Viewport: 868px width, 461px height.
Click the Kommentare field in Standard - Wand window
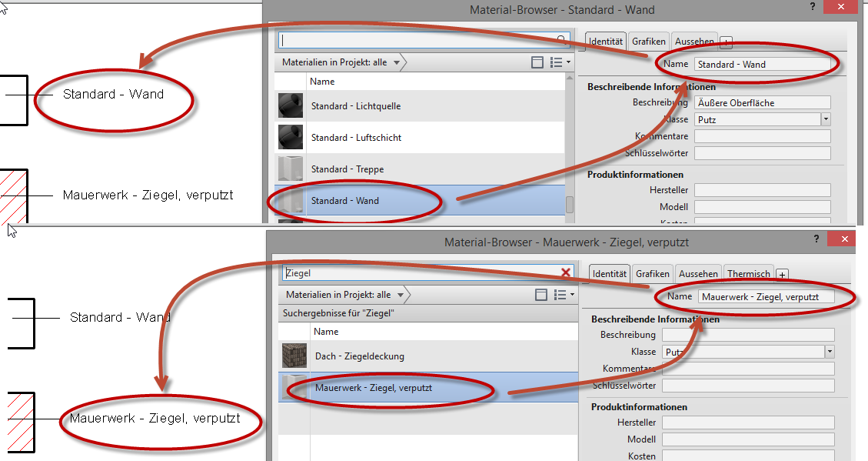(x=763, y=136)
